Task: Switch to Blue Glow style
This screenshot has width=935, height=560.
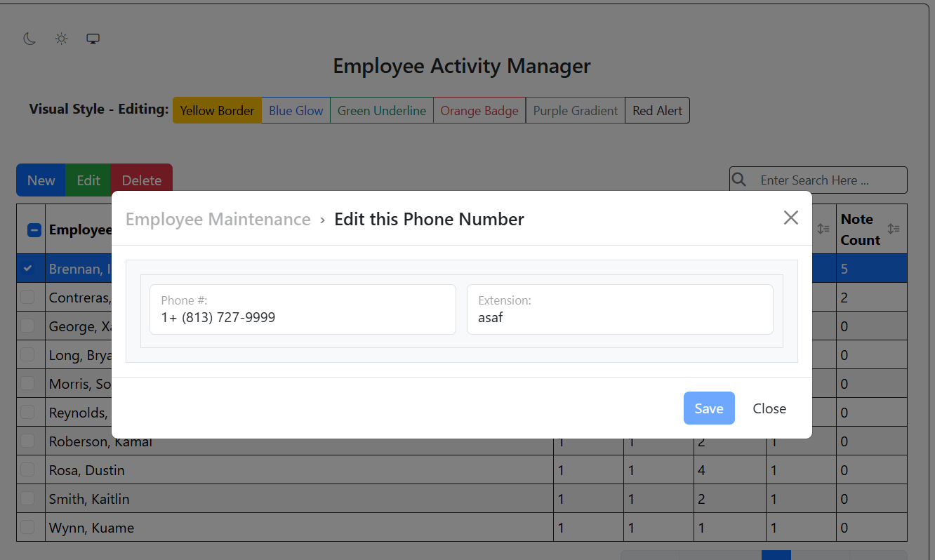Action: (296, 111)
